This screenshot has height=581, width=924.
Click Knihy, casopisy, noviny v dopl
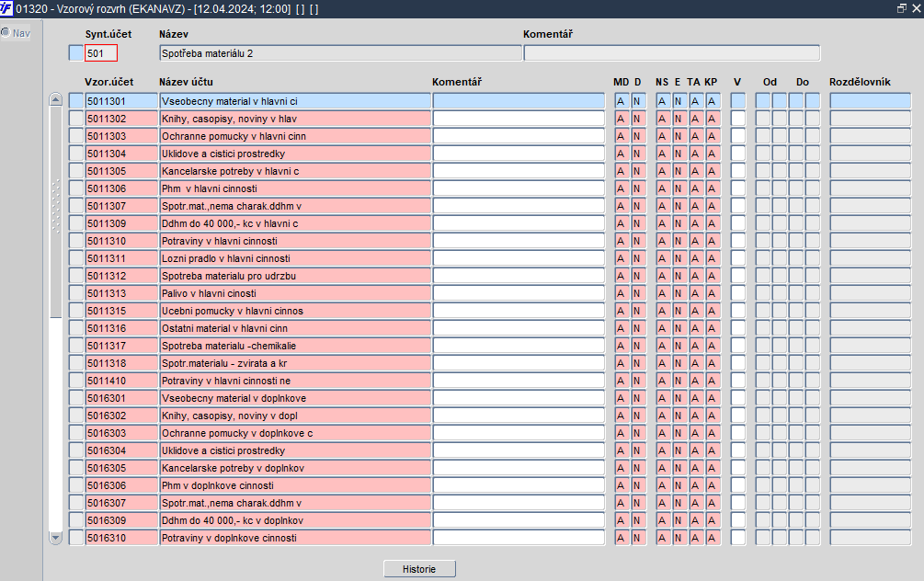tap(294, 416)
